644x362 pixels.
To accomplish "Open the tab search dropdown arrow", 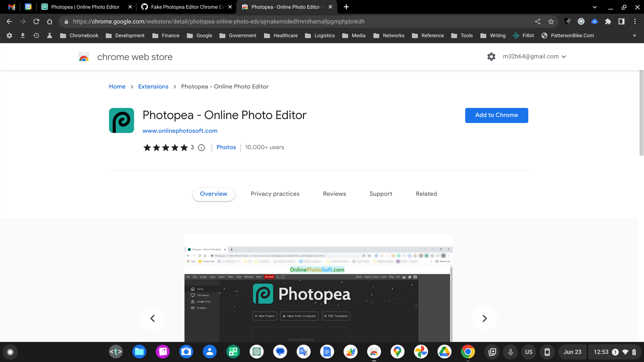I will tap(594, 7).
